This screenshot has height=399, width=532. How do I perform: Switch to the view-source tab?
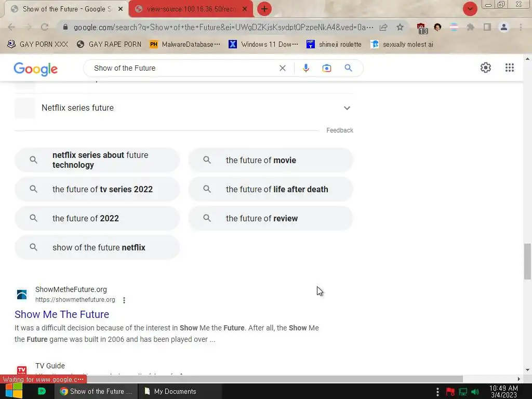(x=191, y=9)
